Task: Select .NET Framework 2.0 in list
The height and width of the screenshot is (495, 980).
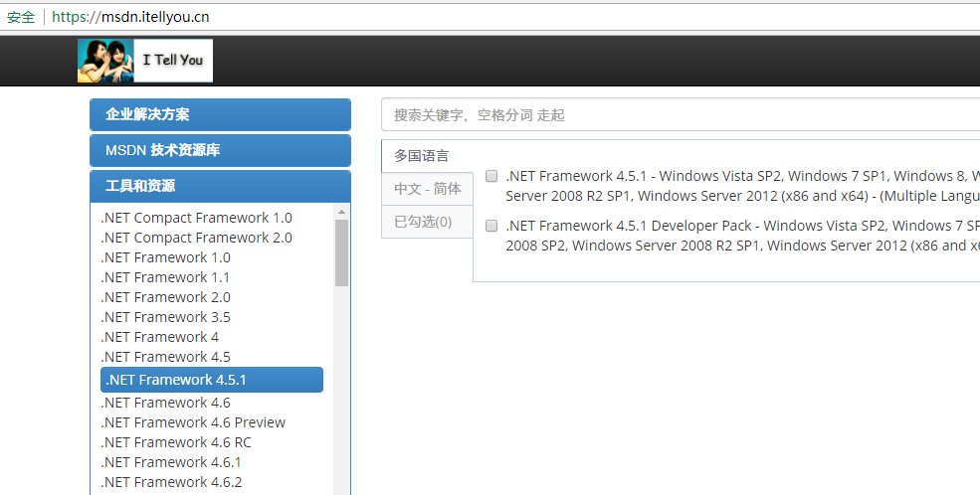Action: click(165, 298)
